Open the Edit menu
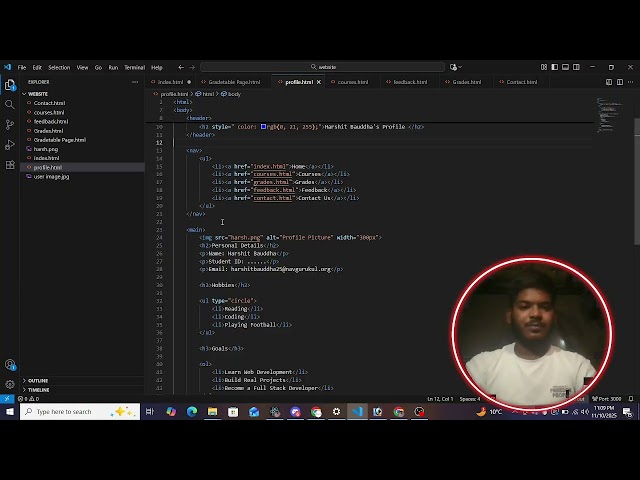The height and width of the screenshot is (480, 640). [37, 67]
